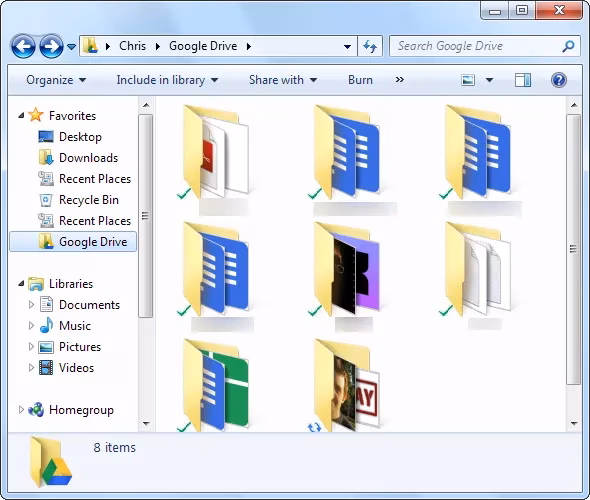Open Help with the question mark icon
This screenshot has width=590, height=500.
coord(559,80)
